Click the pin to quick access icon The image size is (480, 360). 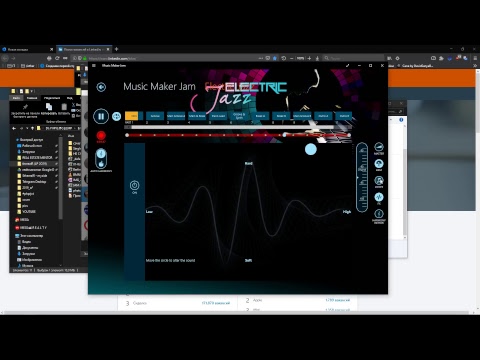coord(25,107)
